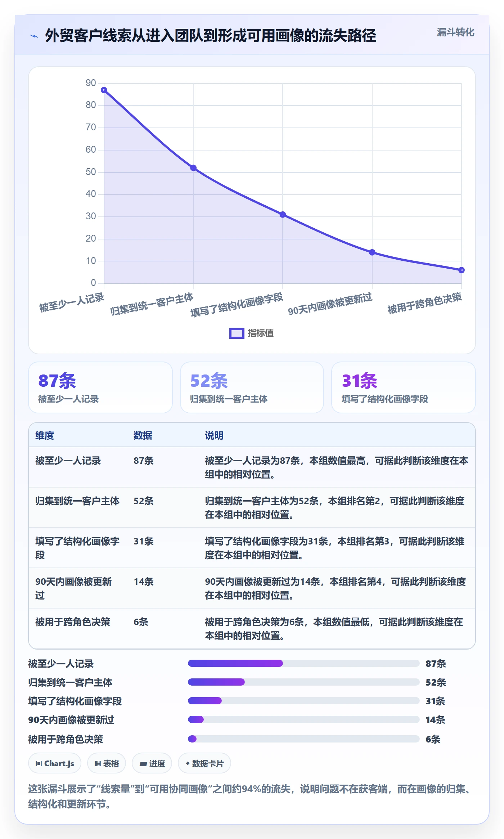Select the chart point at 归集到统一客户主体
The width and height of the screenshot is (504, 839).
pyautogui.click(x=193, y=168)
